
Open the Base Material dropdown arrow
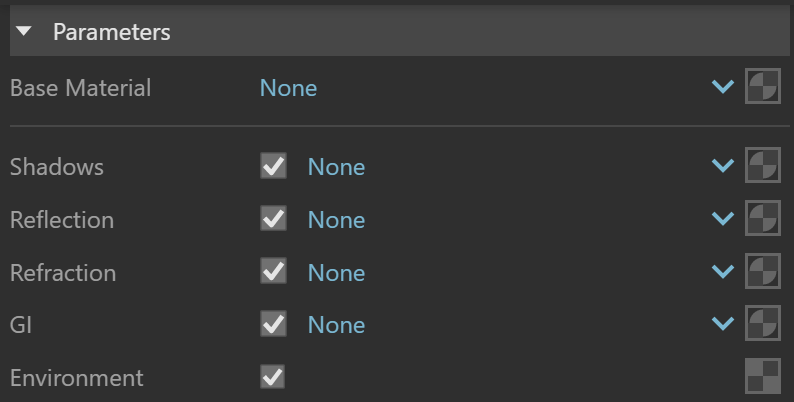(x=723, y=87)
